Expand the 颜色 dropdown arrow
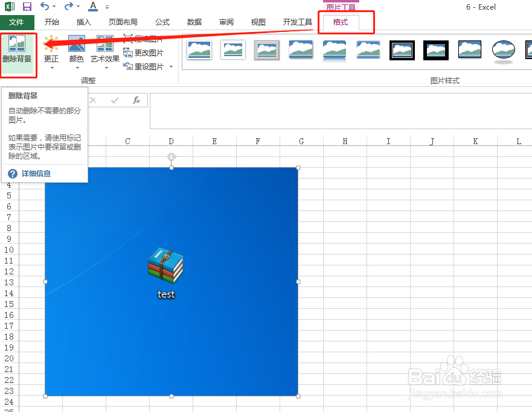 [x=77, y=68]
